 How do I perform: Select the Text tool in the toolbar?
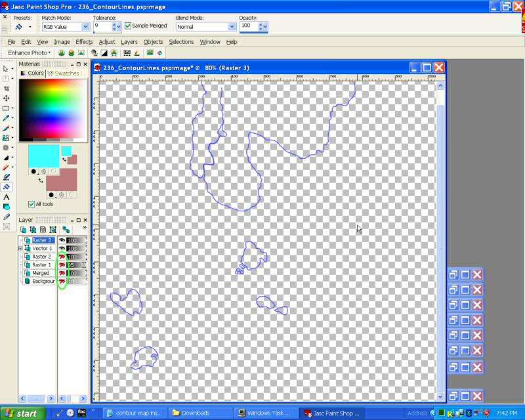(7, 197)
